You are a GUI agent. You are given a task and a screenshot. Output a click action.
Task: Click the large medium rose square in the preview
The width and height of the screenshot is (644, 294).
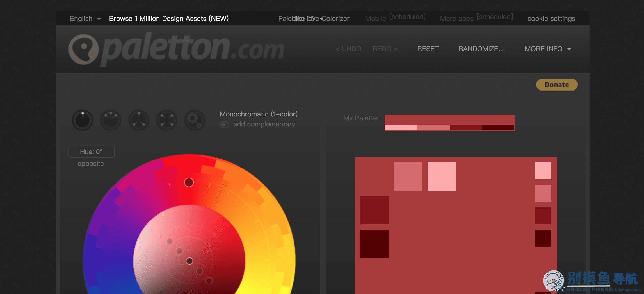pyautogui.click(x=408, y=177)
